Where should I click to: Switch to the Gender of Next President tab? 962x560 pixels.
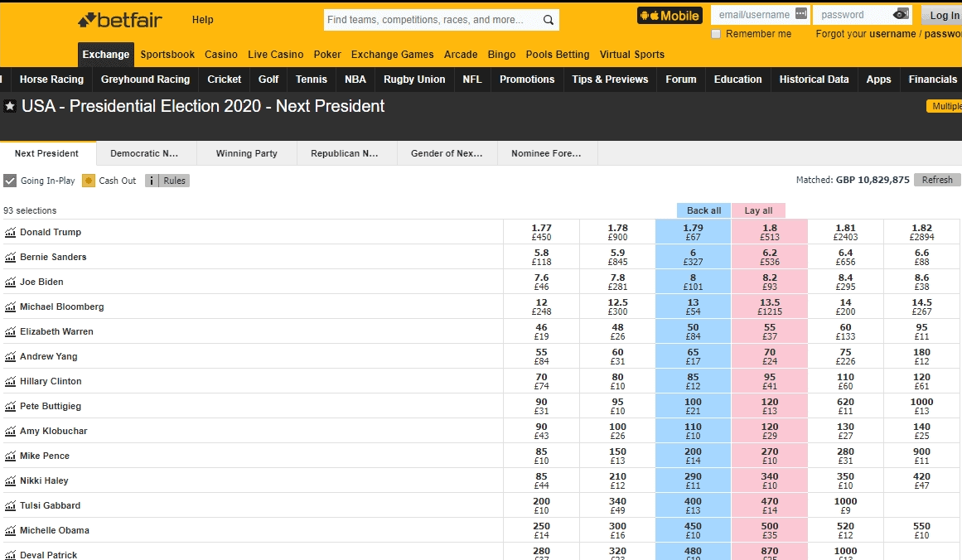click(x=447, y=153)
